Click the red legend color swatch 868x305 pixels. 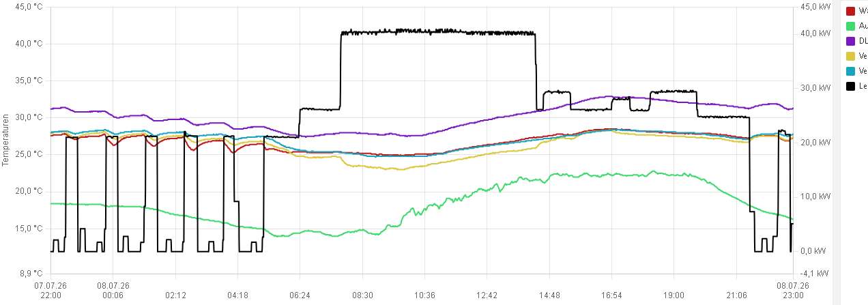(850, 11)
